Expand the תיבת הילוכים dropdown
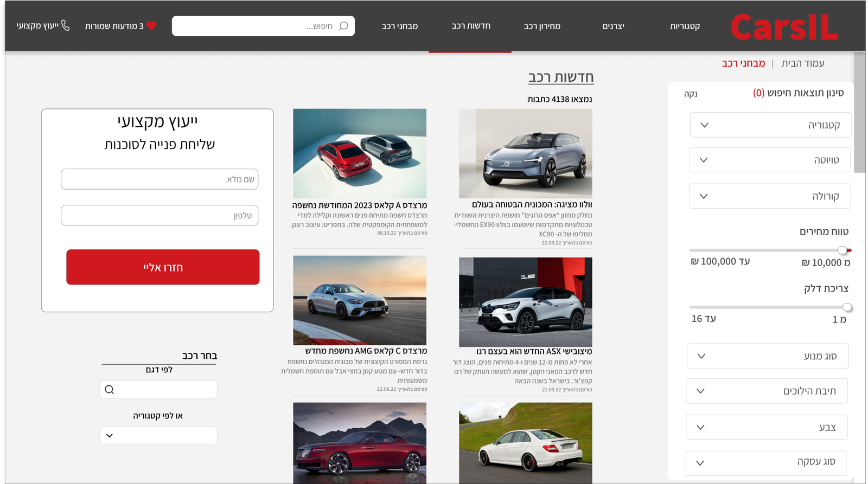Viewport: 868px width, 484px height. [x=767, y=391]
